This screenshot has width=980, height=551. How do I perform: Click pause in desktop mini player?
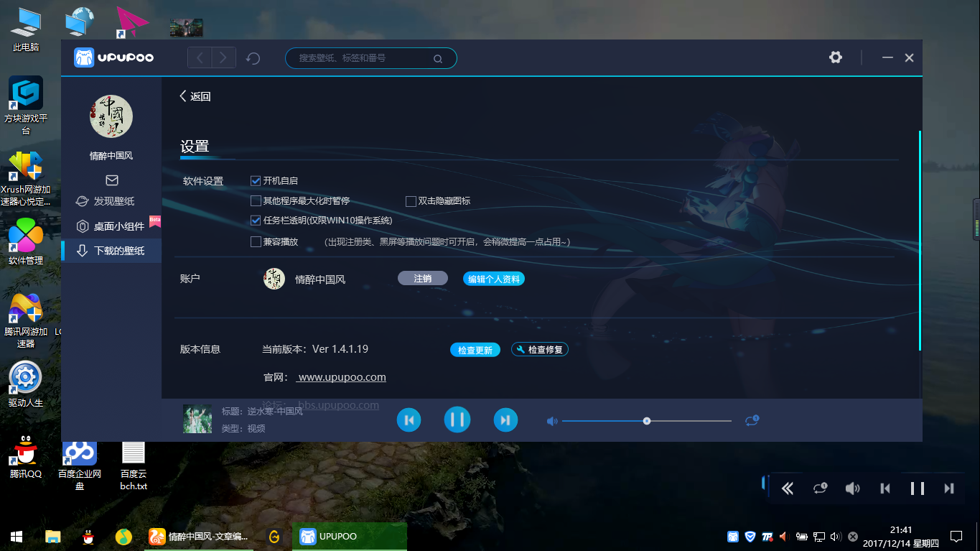coord(918,489)
